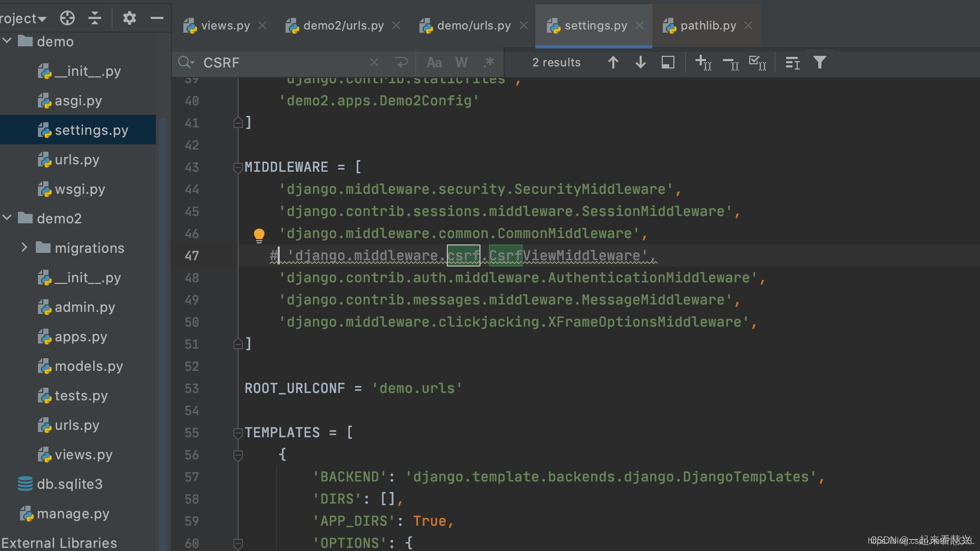Open search filter funnel icon
This screenshot has width=980, height=551.
click(820, 63)
